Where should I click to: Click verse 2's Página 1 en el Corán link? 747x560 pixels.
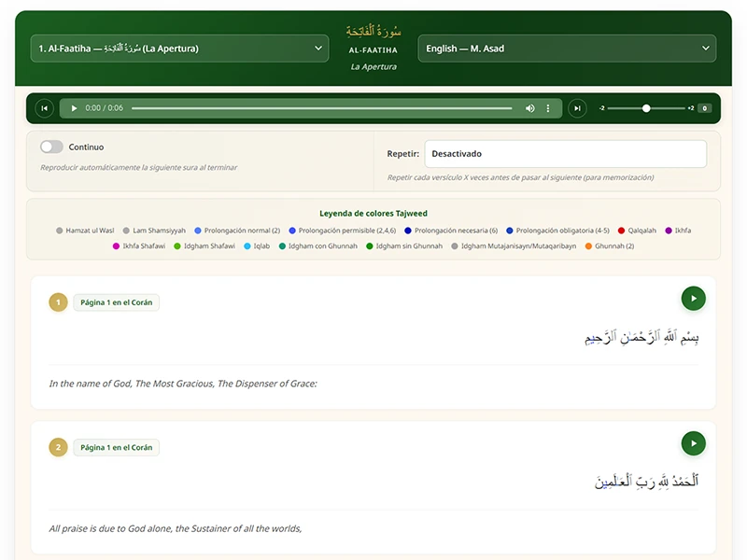[116, 447]
